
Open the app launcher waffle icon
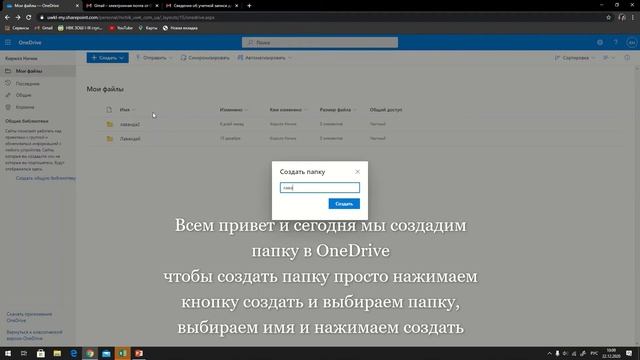coord(8,42)
